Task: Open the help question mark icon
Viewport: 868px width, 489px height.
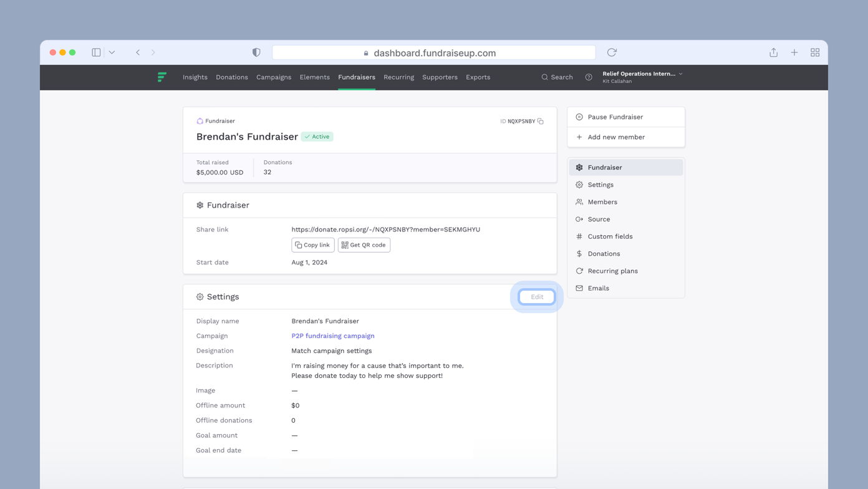Action: coord(589,77)
